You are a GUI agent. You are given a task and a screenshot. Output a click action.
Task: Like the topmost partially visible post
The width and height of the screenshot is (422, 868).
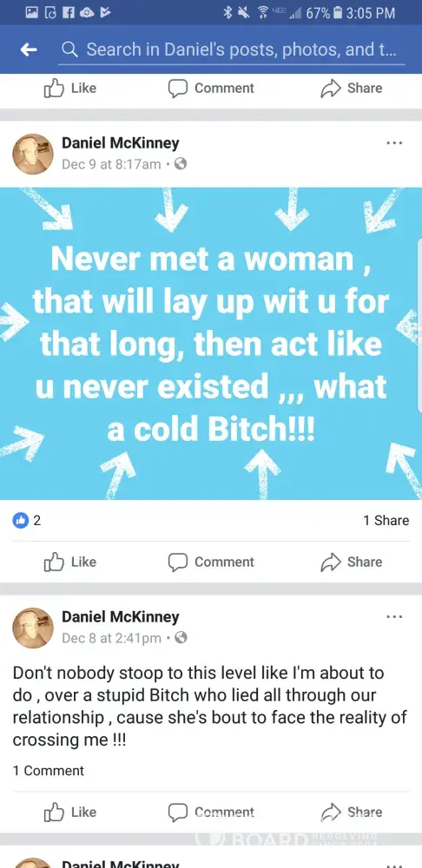(70, 88)
